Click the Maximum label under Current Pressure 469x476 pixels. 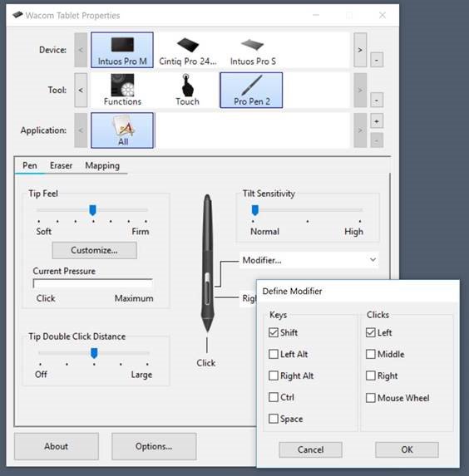click(134, 298)
